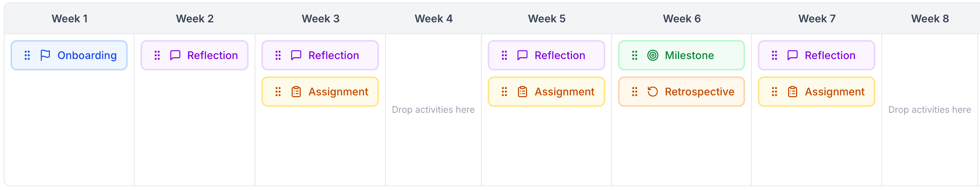
Task: Open the Week 5 Assignment activity
Action: click(564, 92)
